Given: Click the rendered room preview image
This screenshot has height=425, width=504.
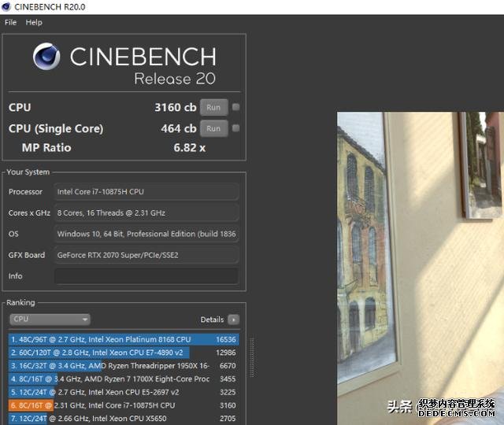Looking at the screenshot, I should pyautogui.click(x=421, y=268).
